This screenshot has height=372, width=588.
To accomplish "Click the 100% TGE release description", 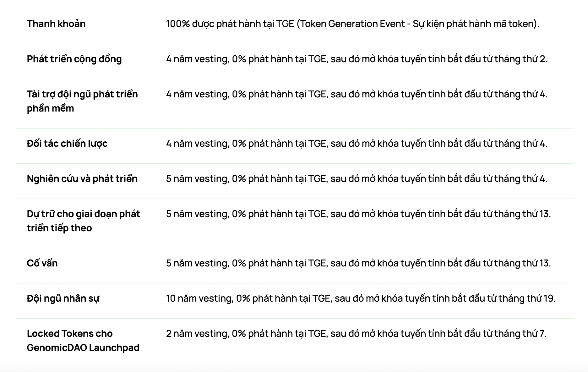I will click(x=353, y=24).
